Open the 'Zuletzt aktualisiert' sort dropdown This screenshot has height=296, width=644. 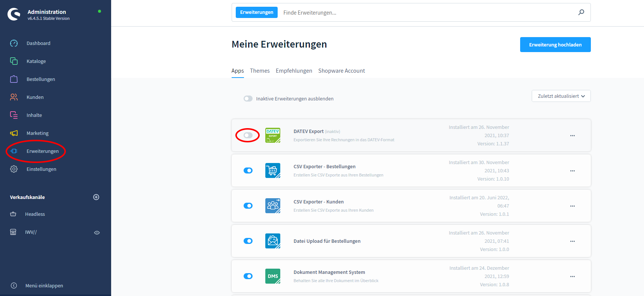561,96
